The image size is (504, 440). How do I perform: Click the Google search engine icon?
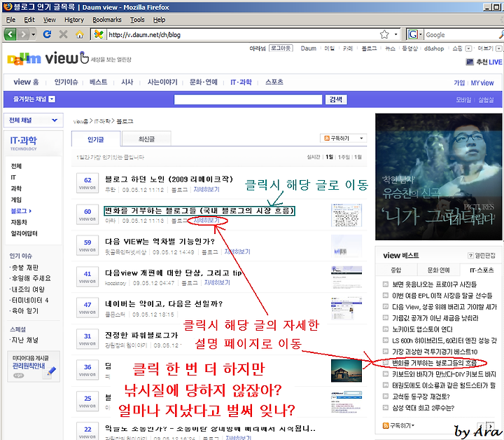click(x=413, y=34)
